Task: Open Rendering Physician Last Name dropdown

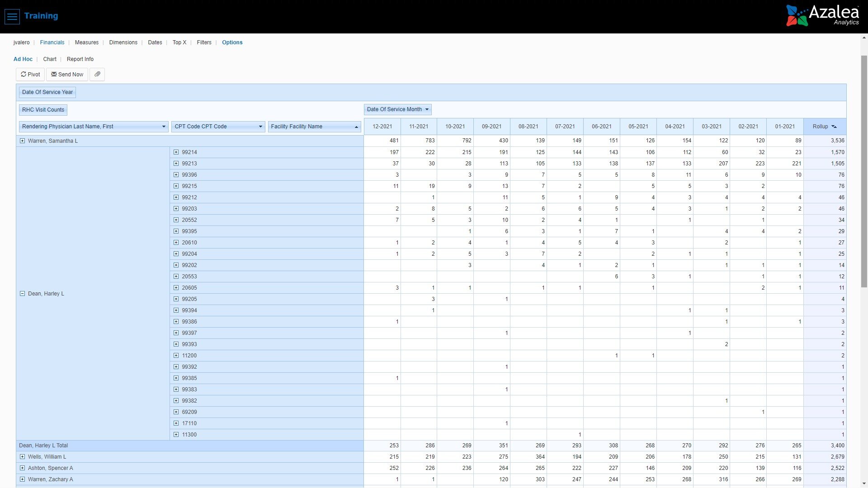Action: pos(164,127)
